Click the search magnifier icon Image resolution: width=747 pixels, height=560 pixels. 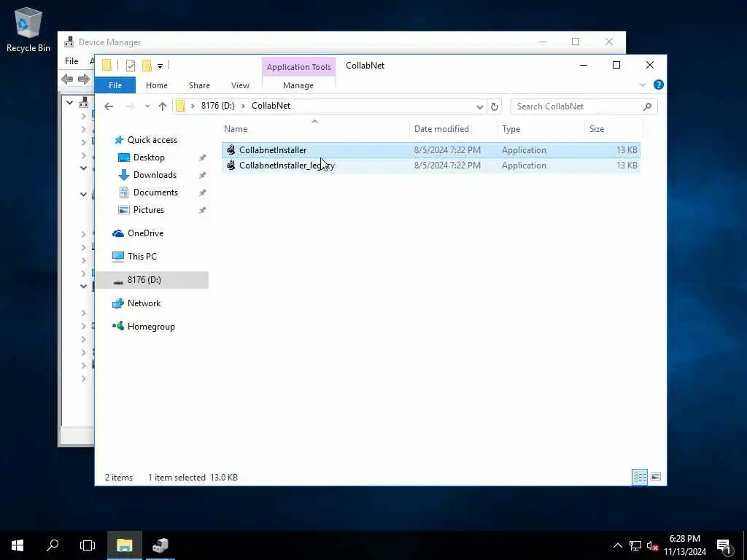click(x=647, y=106)
